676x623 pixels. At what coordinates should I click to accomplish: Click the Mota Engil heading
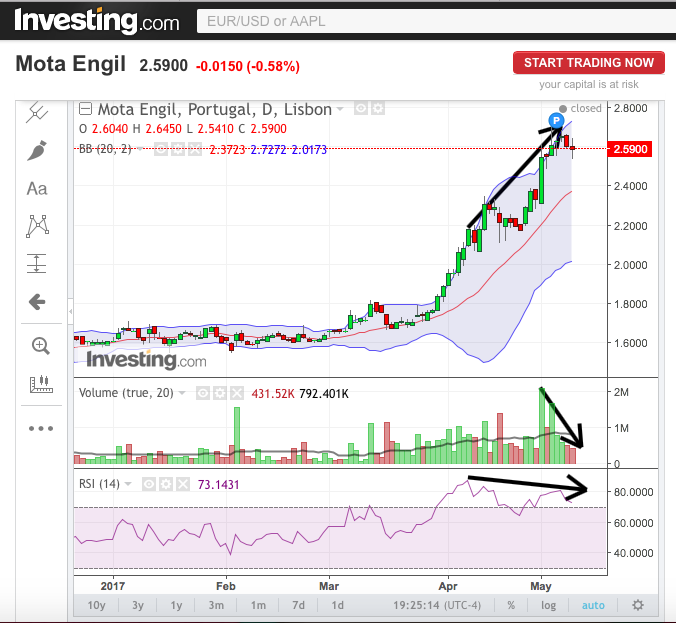click(x=71, y=64)
